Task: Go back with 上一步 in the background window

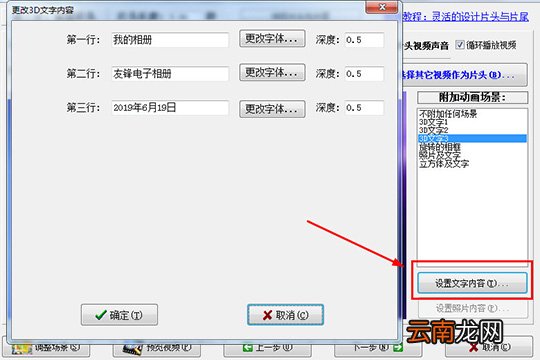Action: click(x=268, y=348)
